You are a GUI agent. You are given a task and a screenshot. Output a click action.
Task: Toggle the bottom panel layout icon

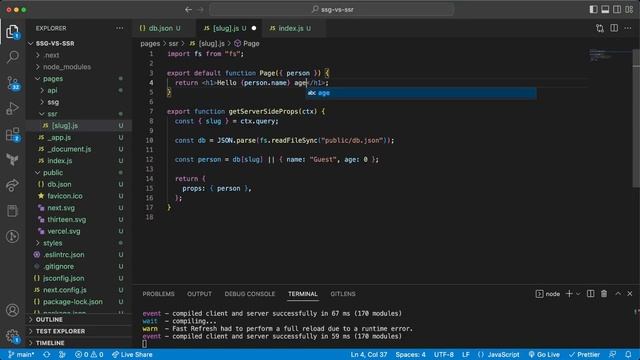(605, 9)
